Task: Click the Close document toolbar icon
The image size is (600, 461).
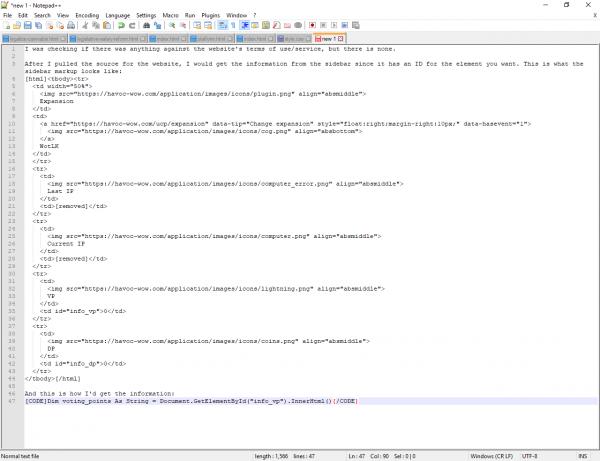Action: (49, 25)
